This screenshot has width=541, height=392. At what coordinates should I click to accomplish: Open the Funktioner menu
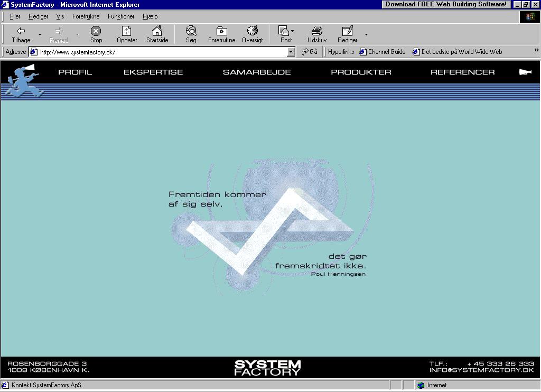pyautogui.click(x=121, y=16)
